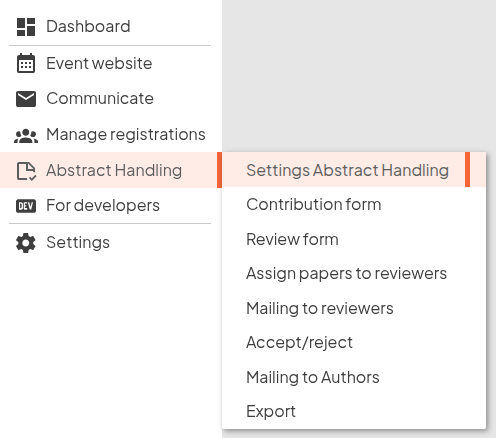Select Mailing to reviewers
Viewport: 496px width, 438px height.
tap(354, 308)
